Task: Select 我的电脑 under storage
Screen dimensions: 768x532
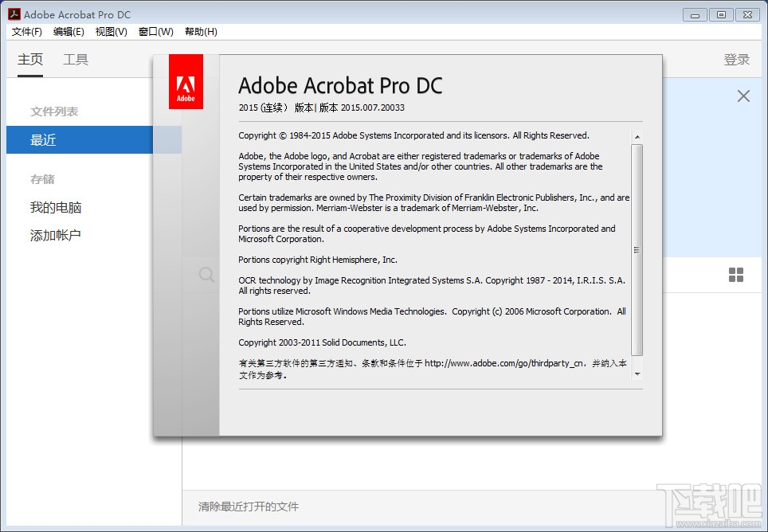Action: click(x=56, y=208)
